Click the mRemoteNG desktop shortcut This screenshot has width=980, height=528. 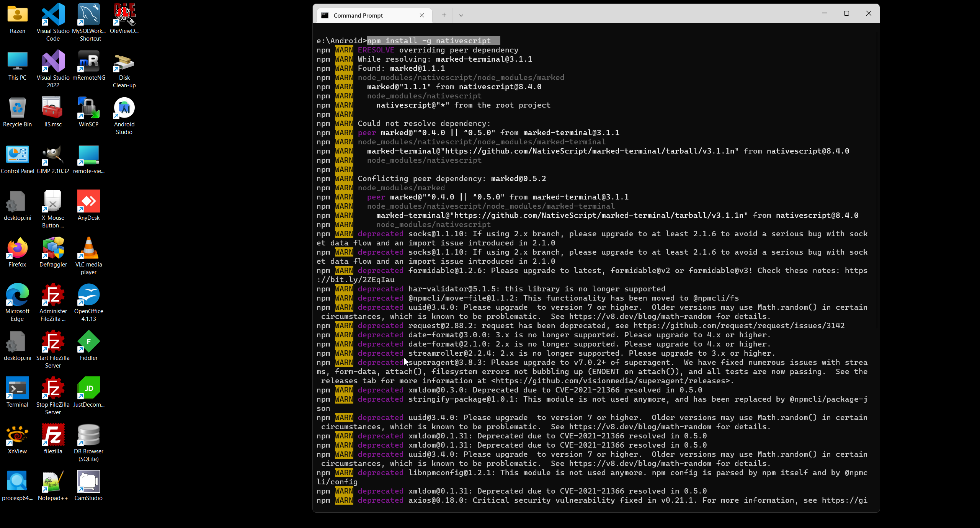pyautogui.click(x=88, y=62)
